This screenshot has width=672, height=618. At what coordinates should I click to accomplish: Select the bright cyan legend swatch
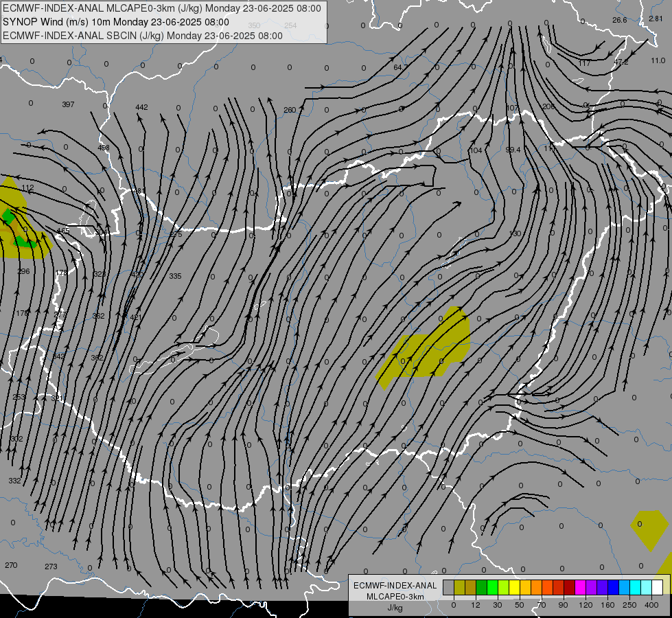[x=636, y=587]
